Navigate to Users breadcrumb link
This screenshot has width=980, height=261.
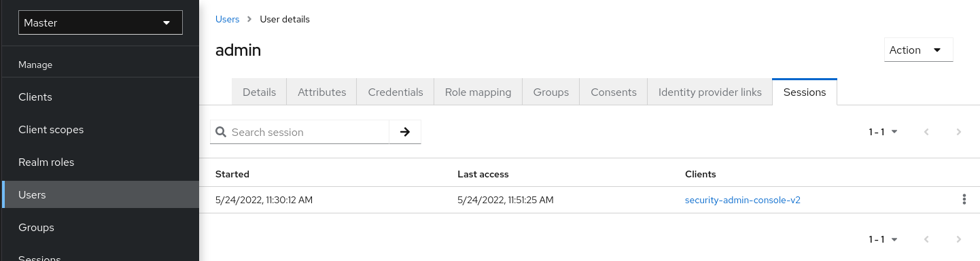point(228,19)
